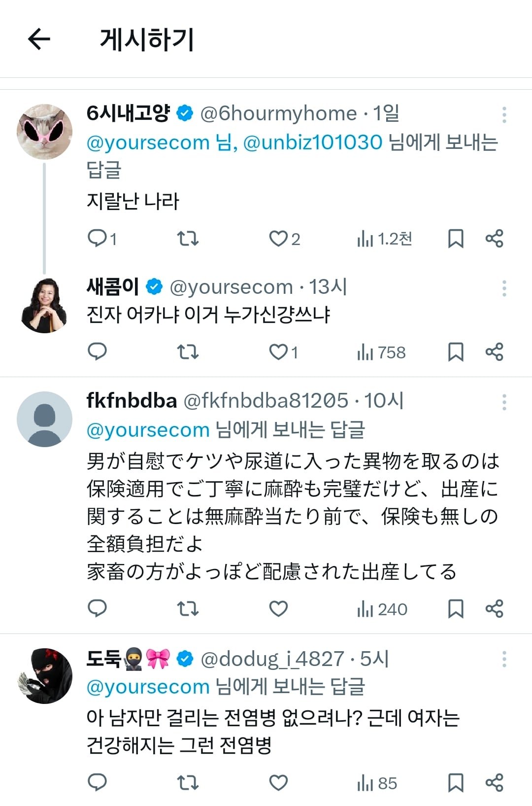Open @yoursecom link in fkfnbdba's reply

[x=148, y=430]
